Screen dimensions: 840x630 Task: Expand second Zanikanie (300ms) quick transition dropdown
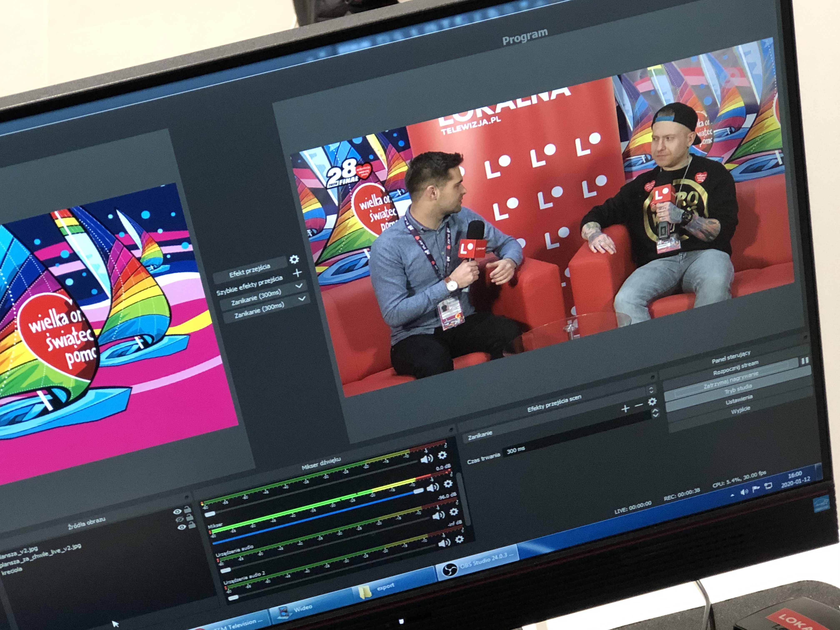pos(302,299)
